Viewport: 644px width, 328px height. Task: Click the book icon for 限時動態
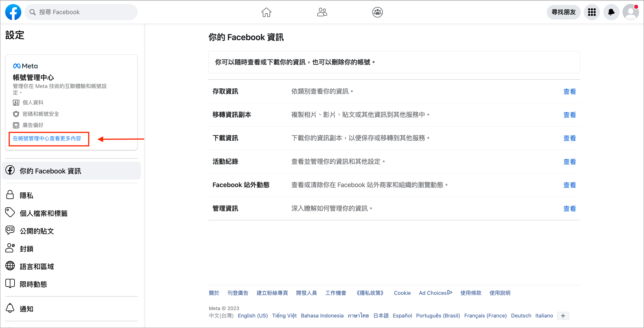[x=10, y=283]
